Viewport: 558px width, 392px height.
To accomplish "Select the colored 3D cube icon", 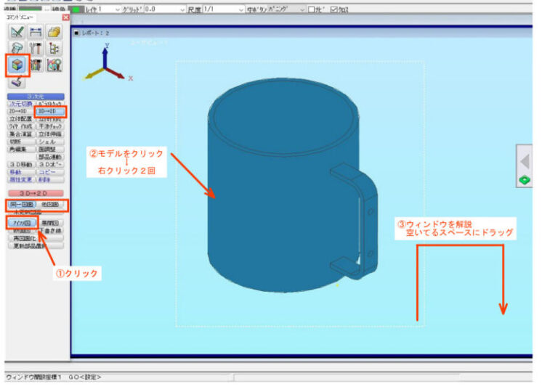I will [x=17, y=65].
